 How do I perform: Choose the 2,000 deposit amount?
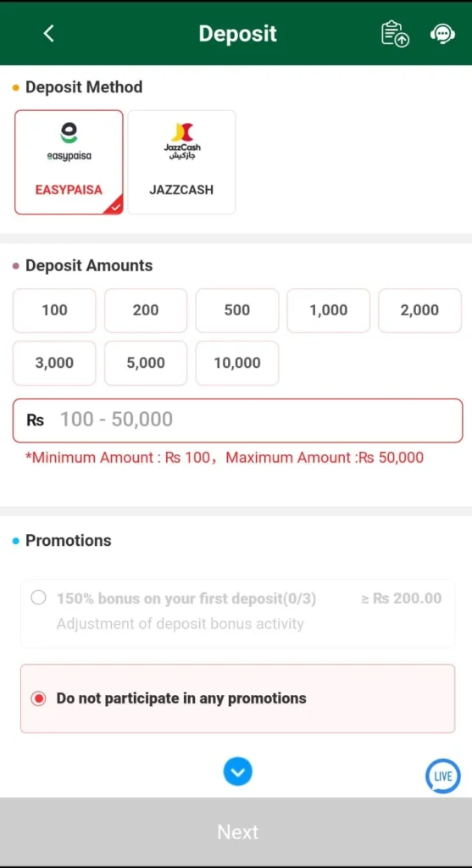coord(419,310)
